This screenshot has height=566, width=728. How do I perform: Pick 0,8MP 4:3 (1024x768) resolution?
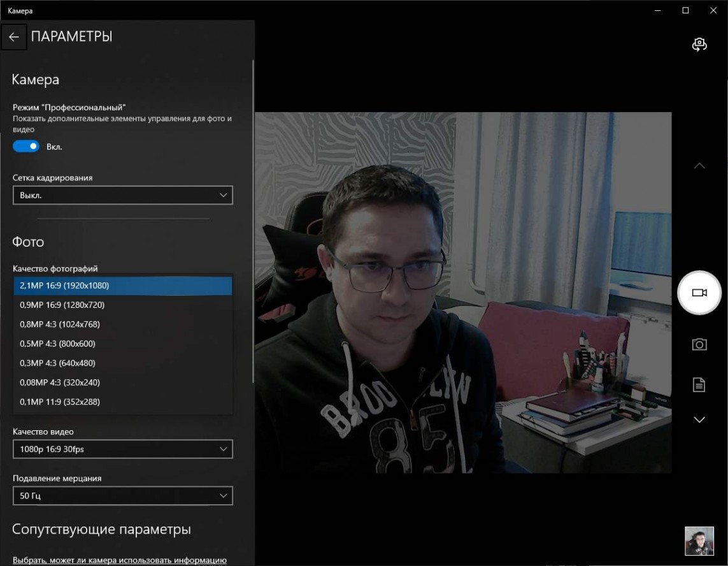tap(122, 324)
